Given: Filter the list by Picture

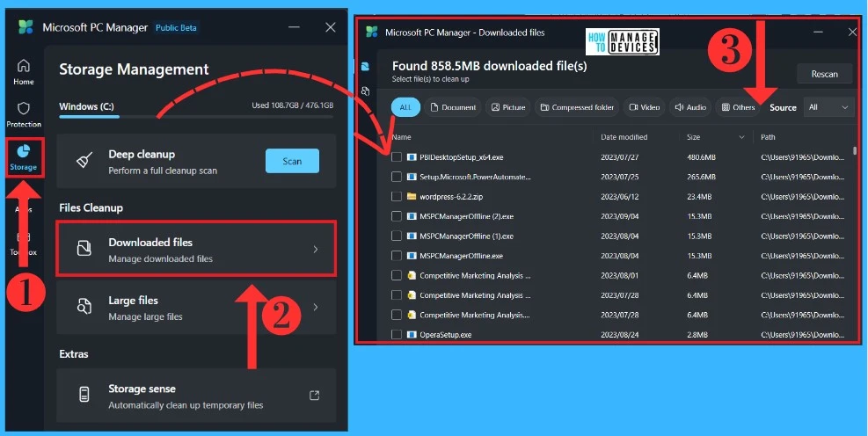Looking at the screenshot, I should point(508,107).
